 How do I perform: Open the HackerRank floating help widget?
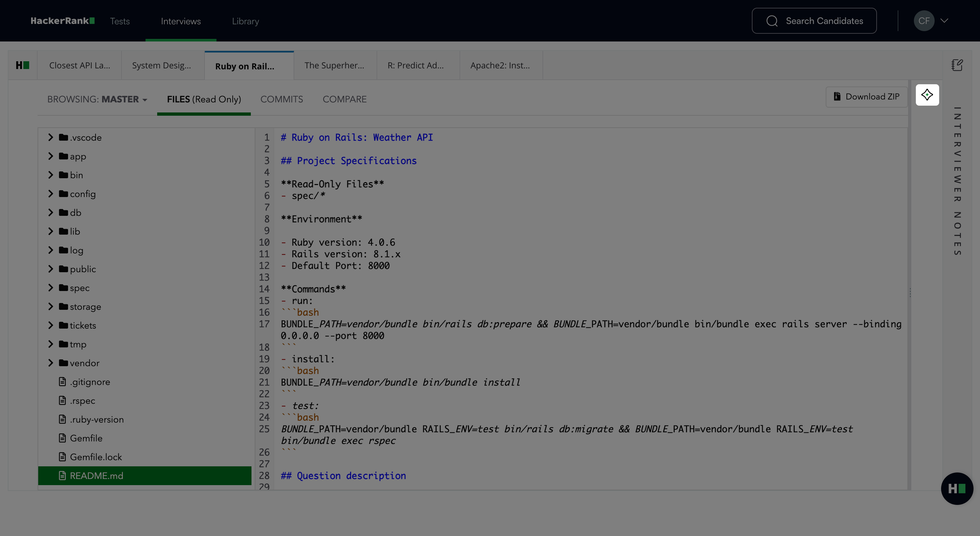coord(957,488)
